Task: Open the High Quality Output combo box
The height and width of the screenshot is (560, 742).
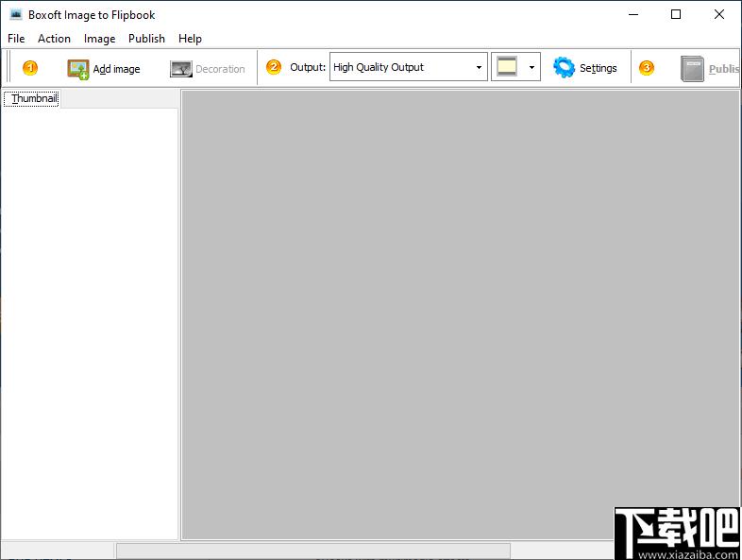Action: click(x=409, y=67)
